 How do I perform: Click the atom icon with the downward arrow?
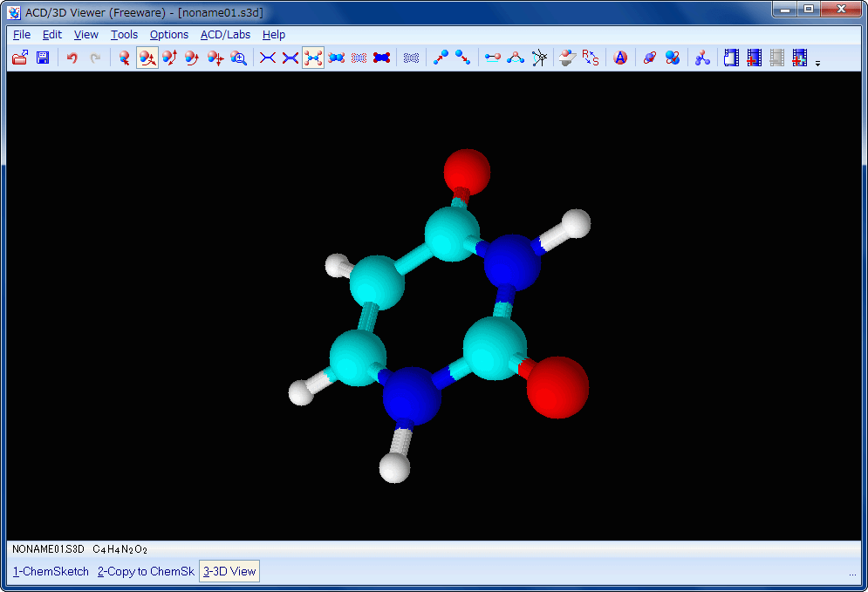462,58
